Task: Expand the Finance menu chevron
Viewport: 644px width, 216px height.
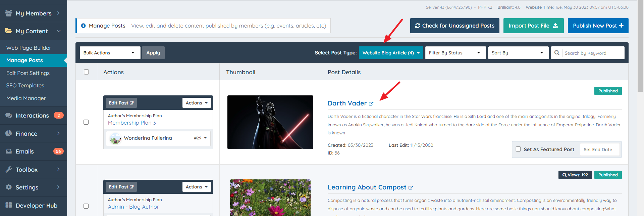Action: (58, 133)
